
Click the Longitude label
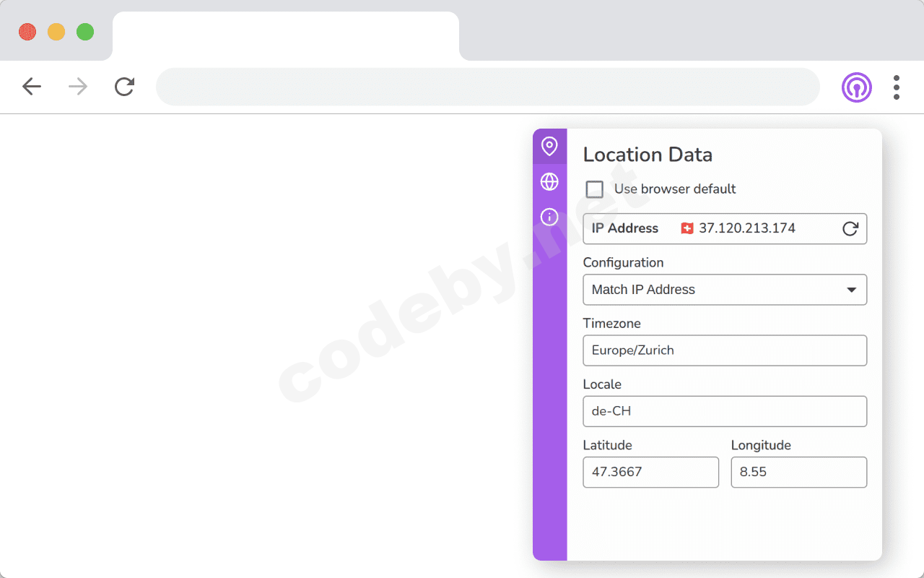tap(761, 445)
